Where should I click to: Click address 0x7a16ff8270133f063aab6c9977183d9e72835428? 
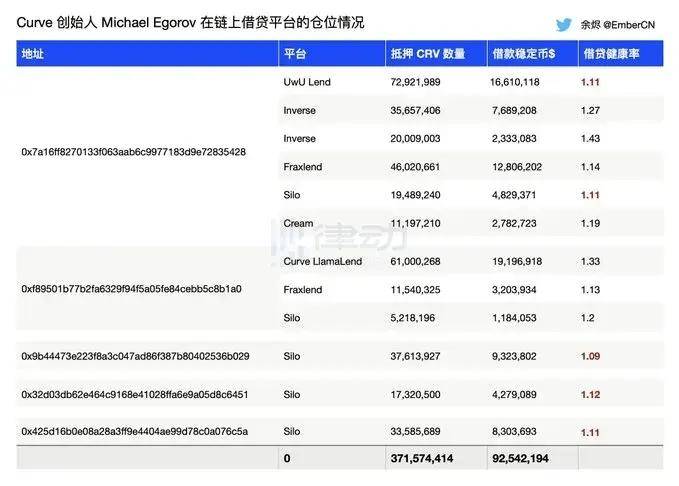pos(133,152)
